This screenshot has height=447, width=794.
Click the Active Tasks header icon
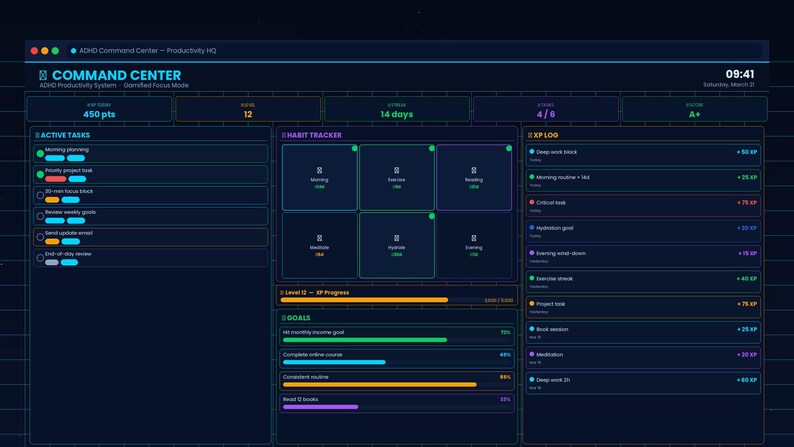tap(37, 135)
